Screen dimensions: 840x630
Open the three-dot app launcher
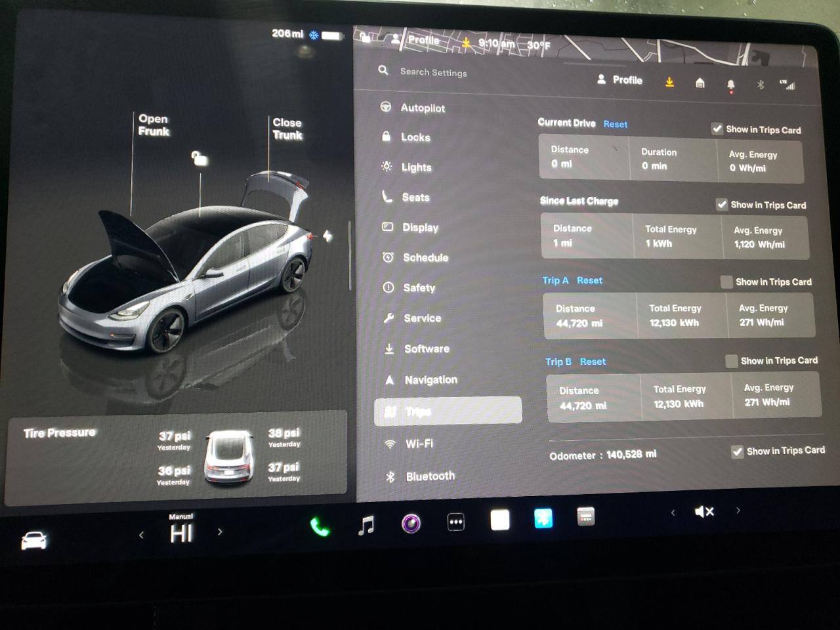455,522
